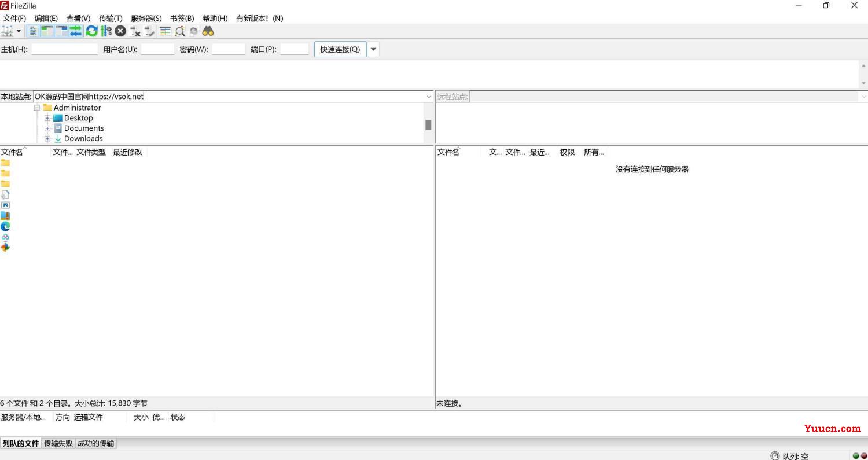
Task: Select Documents in the local tree
Action: [84, 128]
